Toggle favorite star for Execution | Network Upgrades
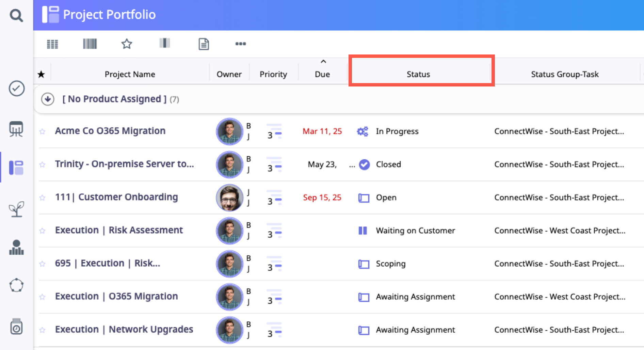The width and height of the screenshot is (644, 350). pos(42,330)
